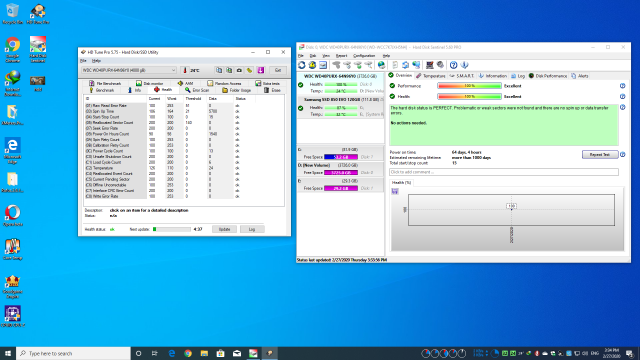Viewport: 640px width, 360px height.
Task: Select Samsung SSD 850 EVO disk
Action: (341, 107)
